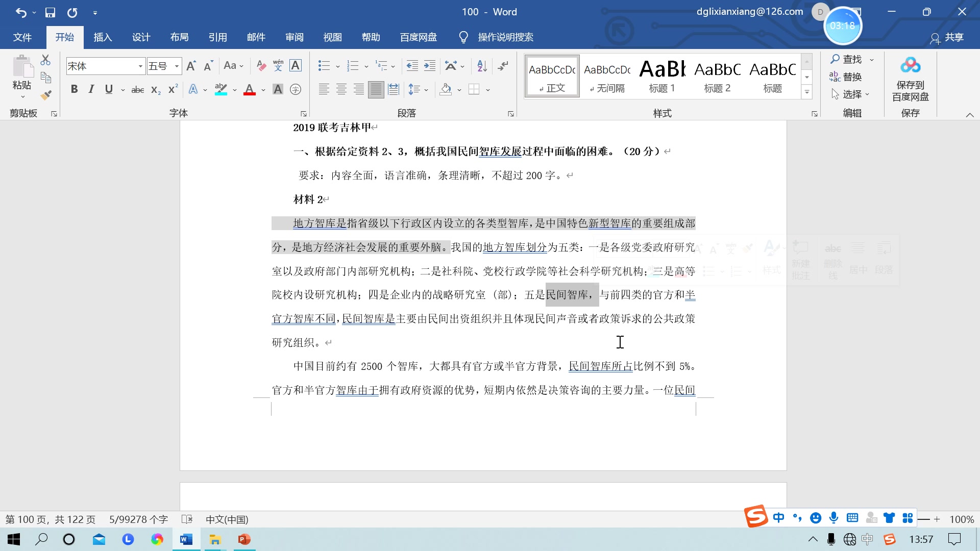
Task: Apply red font color
Action: (x=250, y=90)
